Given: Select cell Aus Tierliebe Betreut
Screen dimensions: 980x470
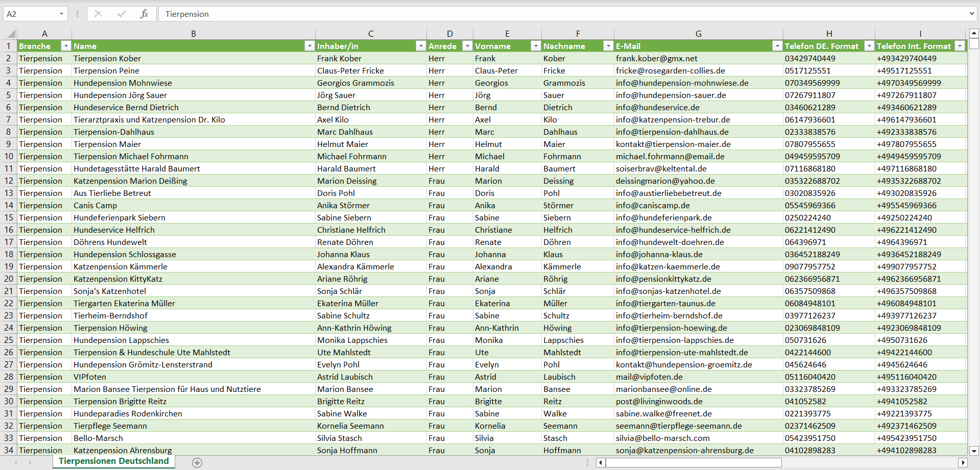Looking at the screenshot, I should pos(194,193).
